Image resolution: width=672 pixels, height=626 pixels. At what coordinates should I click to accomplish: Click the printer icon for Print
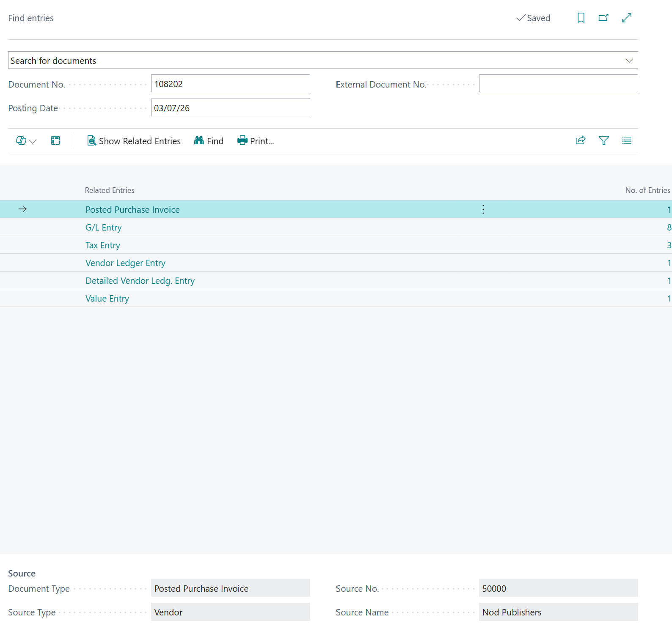[x=242, y=140]
